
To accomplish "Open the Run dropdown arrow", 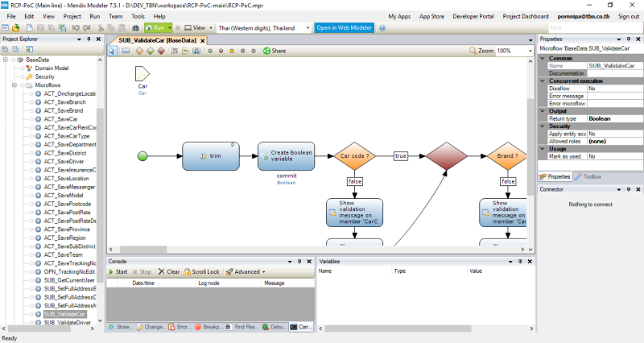I will click(170, 28).
